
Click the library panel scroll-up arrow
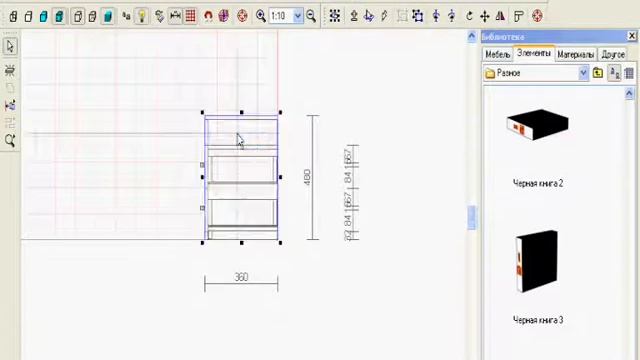point(629,94)
